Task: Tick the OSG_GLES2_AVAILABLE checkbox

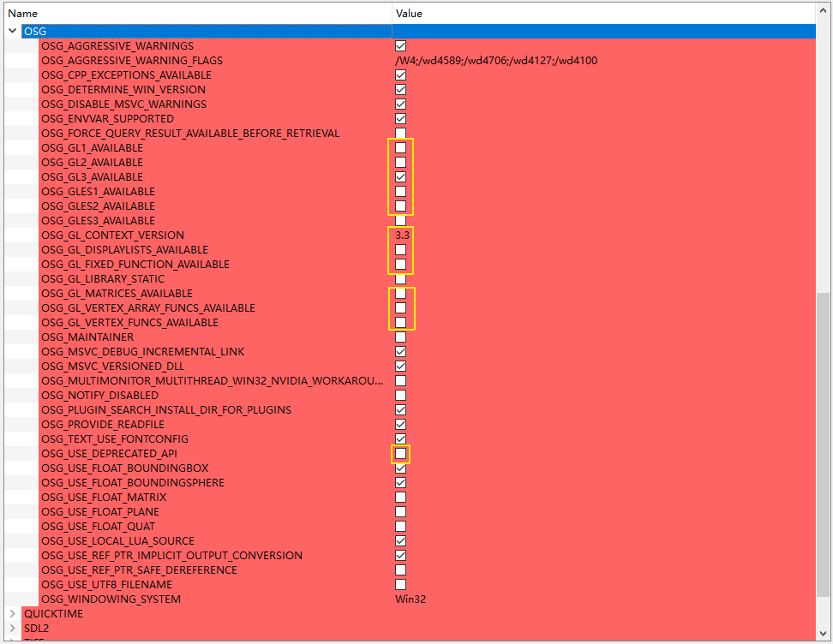Action: [x=400, y=206]
